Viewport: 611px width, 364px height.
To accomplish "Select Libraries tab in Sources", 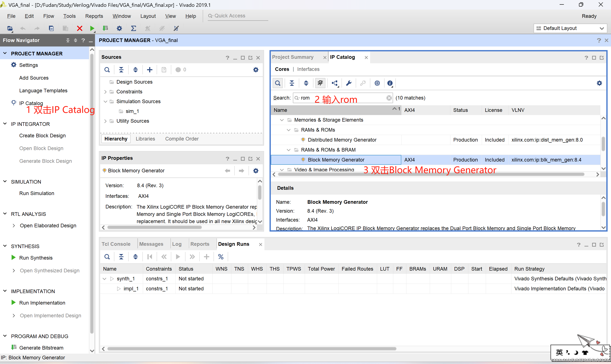I will coord(145,139).
